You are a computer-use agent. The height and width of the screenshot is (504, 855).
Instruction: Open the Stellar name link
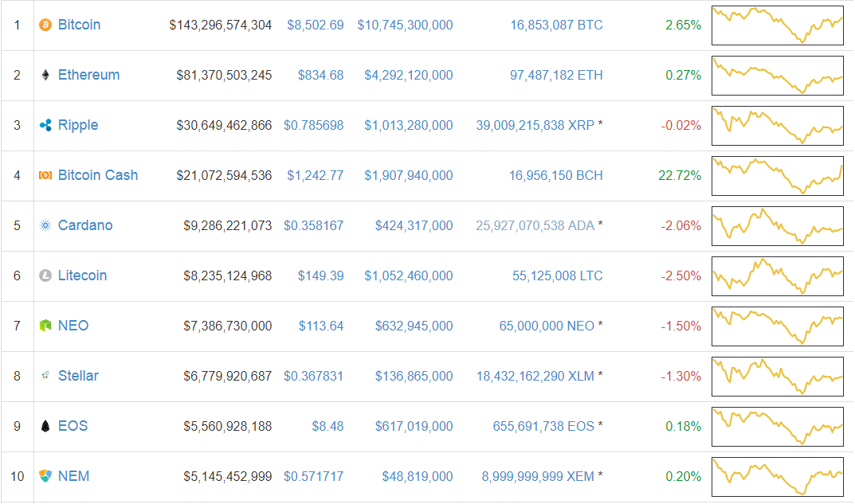[78, 375]
